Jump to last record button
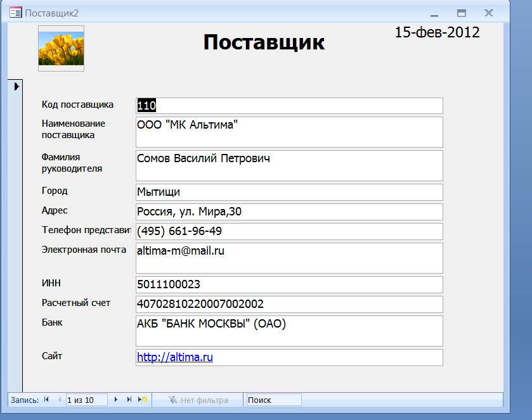 (x=129, y=400)
